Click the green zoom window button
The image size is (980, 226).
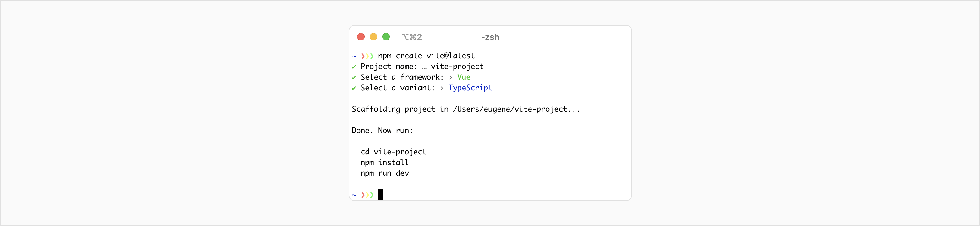(386, 37)
